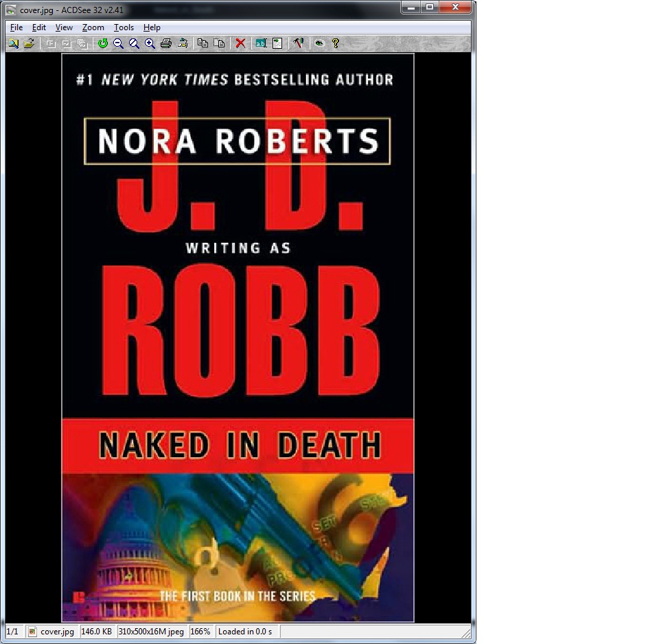659x644 pixels.
Task: Click the Open file folder icon
Action: point(29,43)
